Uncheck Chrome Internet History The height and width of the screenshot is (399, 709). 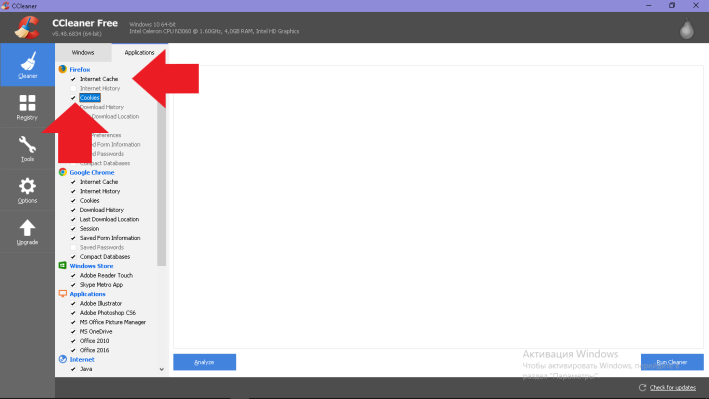coord(73,191)
